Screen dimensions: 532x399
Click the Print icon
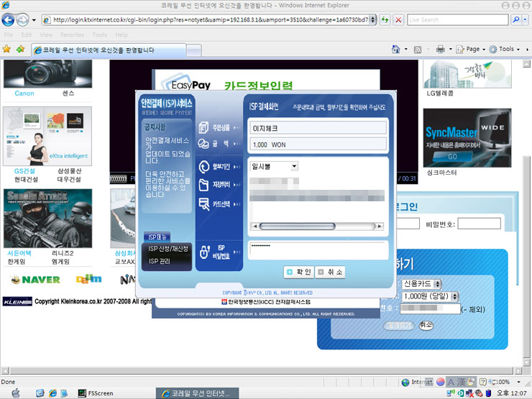441,50
